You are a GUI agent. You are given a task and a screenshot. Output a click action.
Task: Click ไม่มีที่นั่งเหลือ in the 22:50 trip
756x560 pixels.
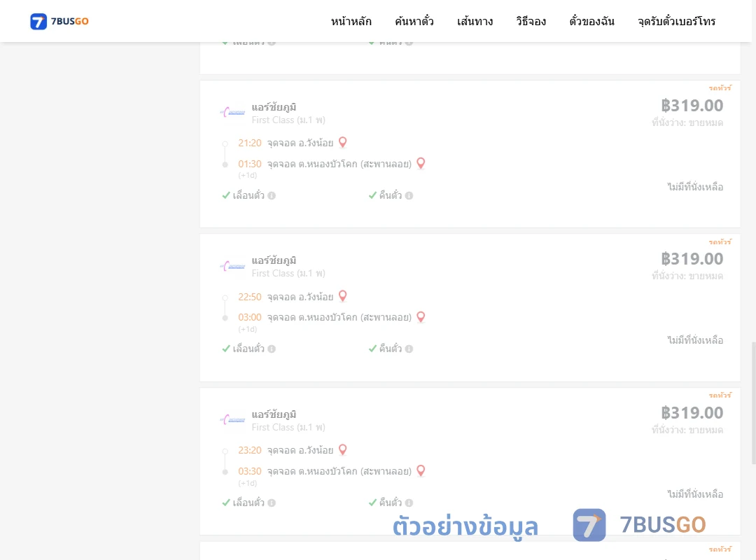(695, 340)
